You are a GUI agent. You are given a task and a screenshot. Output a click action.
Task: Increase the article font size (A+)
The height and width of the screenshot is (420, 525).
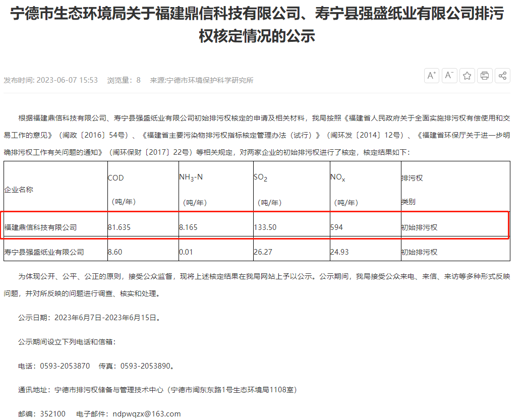click(x=432, y=76)
